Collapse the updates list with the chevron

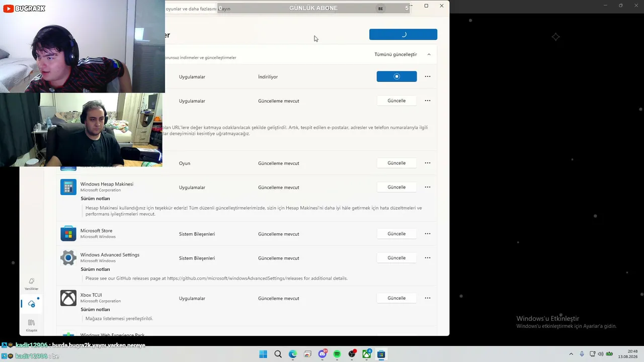(x=429, y=54)
